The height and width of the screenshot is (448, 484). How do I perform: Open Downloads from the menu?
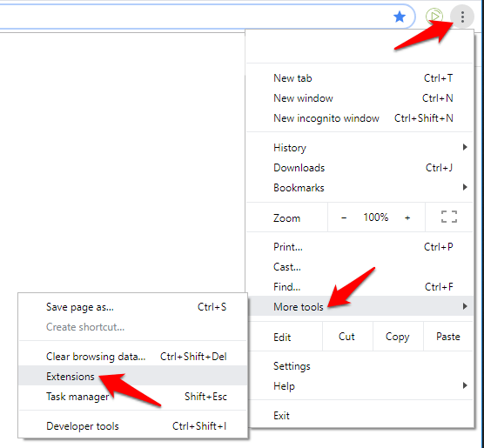[360, 168]
